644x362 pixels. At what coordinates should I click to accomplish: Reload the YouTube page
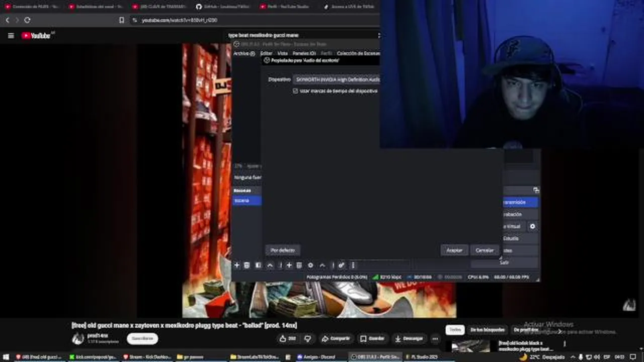27,20
